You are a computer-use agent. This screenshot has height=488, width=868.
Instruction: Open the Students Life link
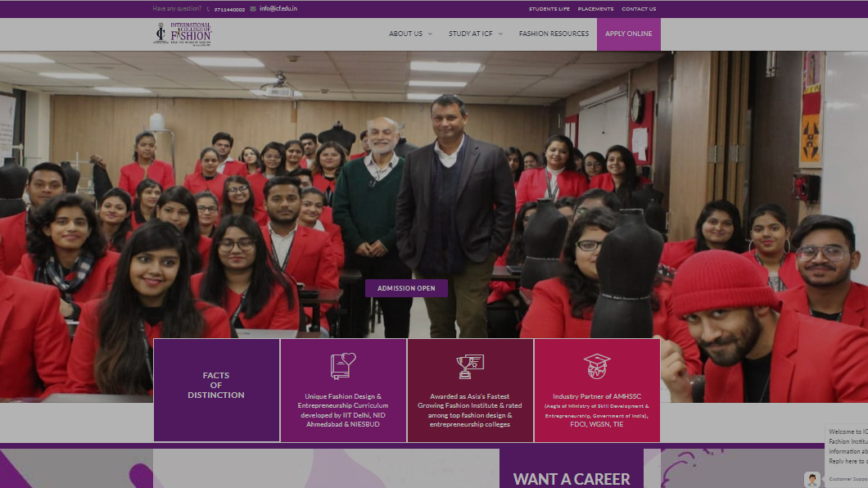[x=549, y=9]
